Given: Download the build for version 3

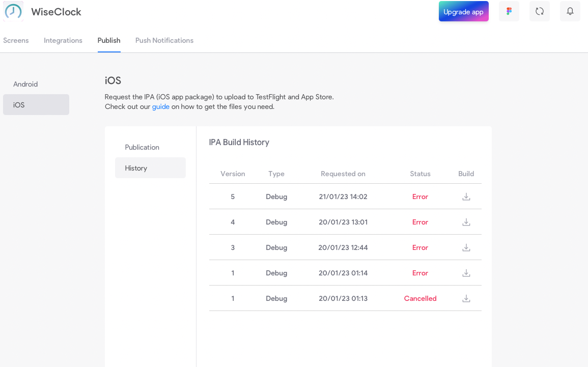Looking at the screenshot, I should pyautogui.click(x=466, y=248).
